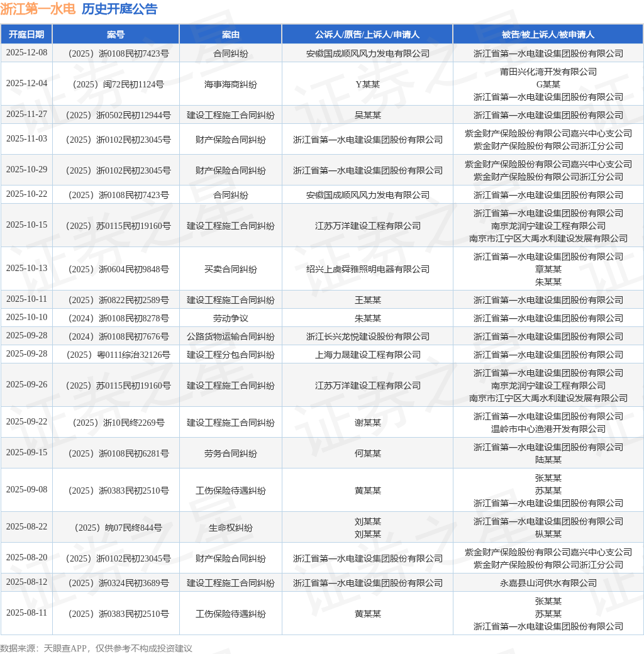Click the 公路货物运输合同纠纷 cause cell
Viewport: 644px width, 654px height.
[231, 337]
